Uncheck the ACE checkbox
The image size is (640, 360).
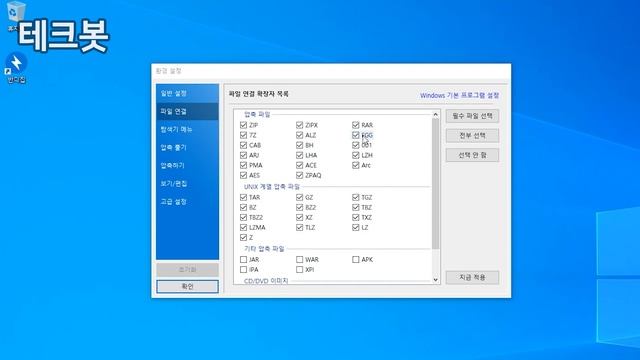[300, 165]
